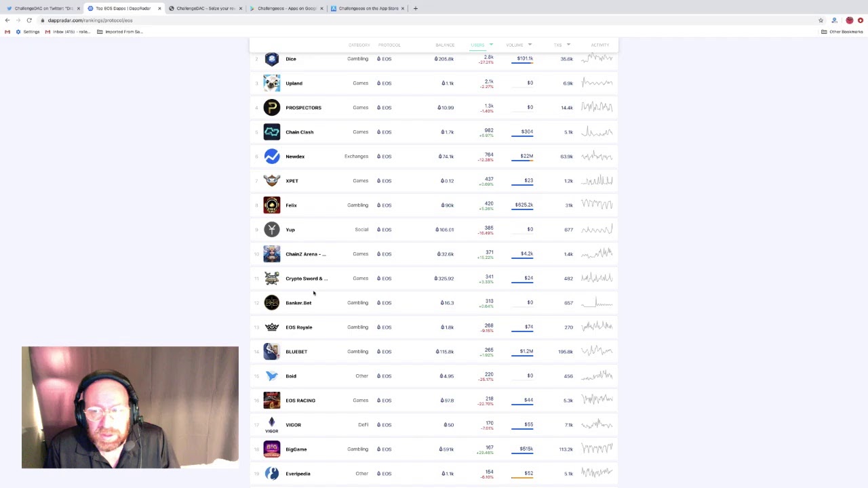
Task: Open a new browser tab
Action: 415,8
